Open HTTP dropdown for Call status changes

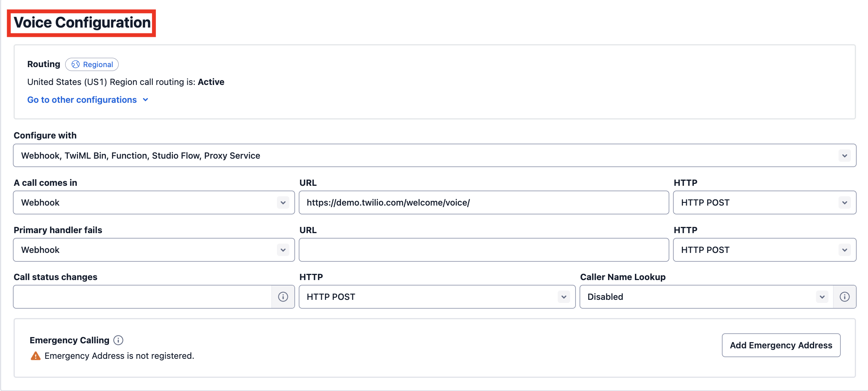(x=437, y=297)
